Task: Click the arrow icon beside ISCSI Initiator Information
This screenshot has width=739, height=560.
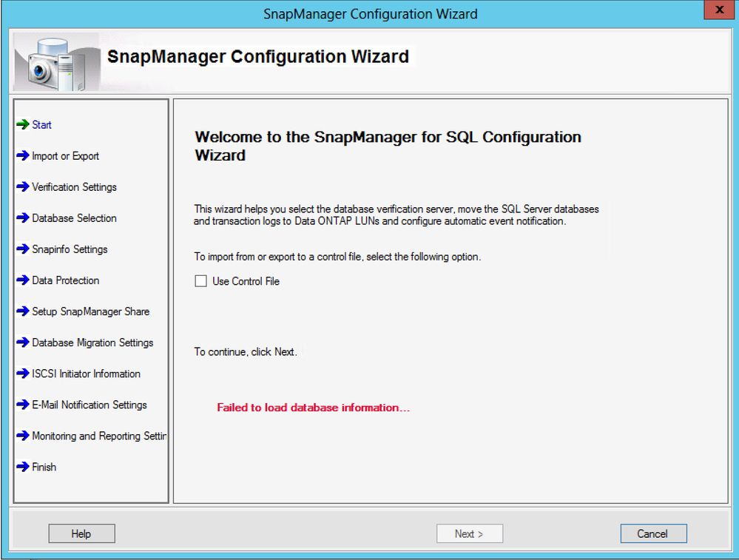Action: pos(23,374)
